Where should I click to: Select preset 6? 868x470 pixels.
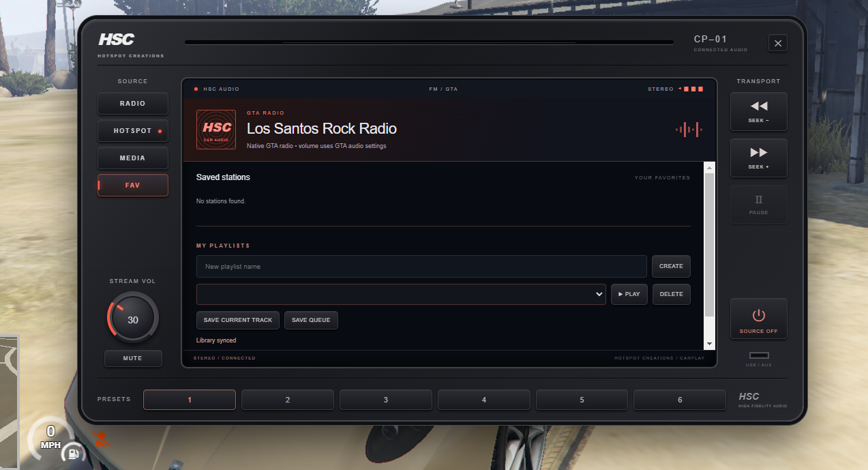point(680,400)
